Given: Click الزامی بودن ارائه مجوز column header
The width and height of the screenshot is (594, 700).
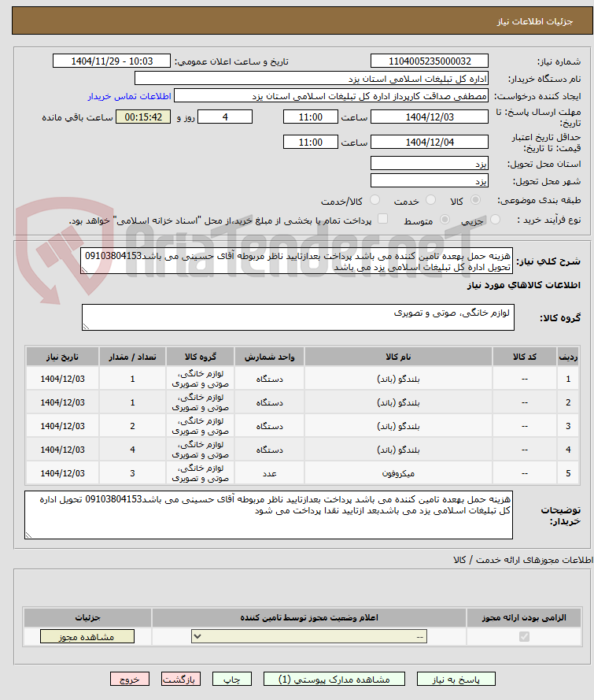Looking at the screenshot, I should click(x=524, y=618).
